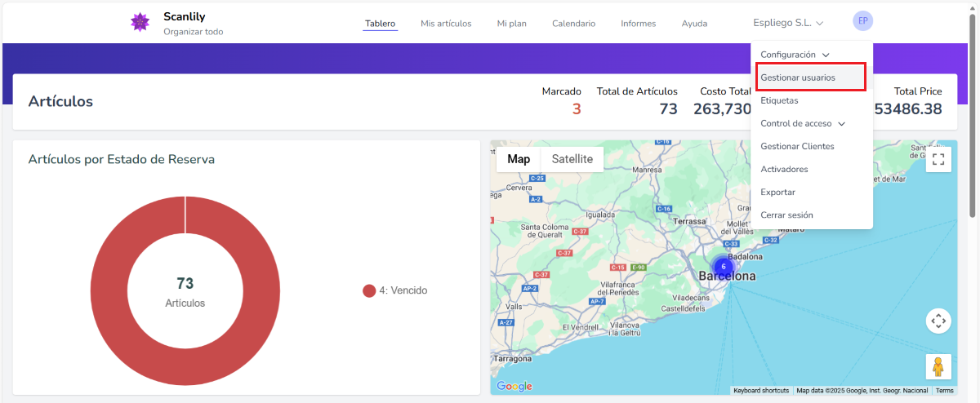Go to the Informes tab
This screenshot has width=980, height=403.
639,24
